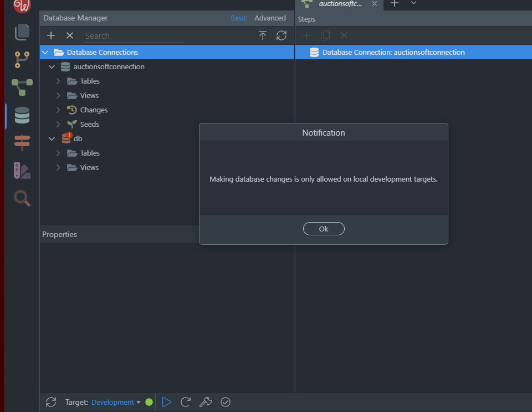Select the db tree item label

click(78, 138)
